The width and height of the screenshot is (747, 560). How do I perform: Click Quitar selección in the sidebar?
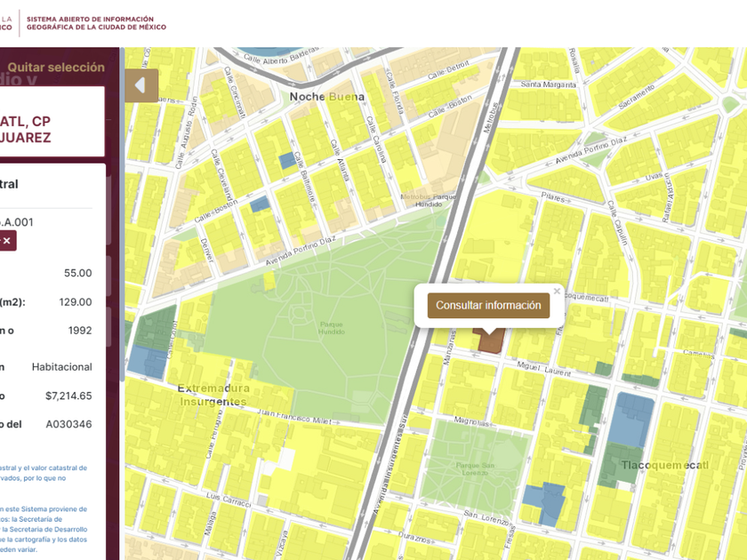click(56, 68)
